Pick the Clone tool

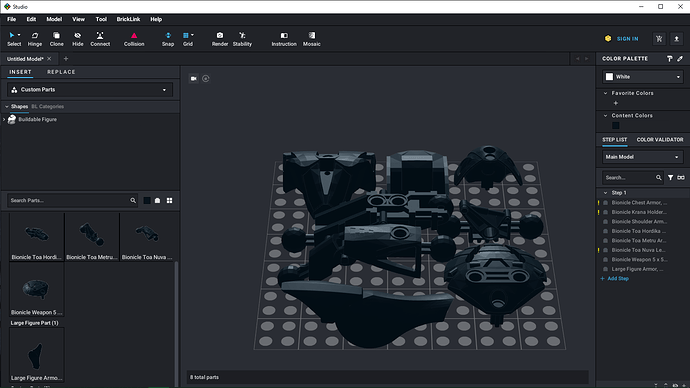point(56,39)
